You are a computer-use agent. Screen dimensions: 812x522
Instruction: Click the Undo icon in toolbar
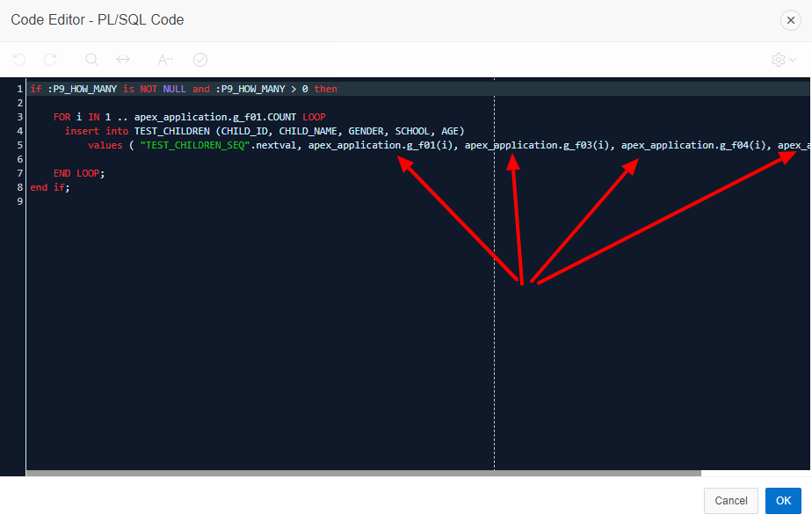point(19,60)
